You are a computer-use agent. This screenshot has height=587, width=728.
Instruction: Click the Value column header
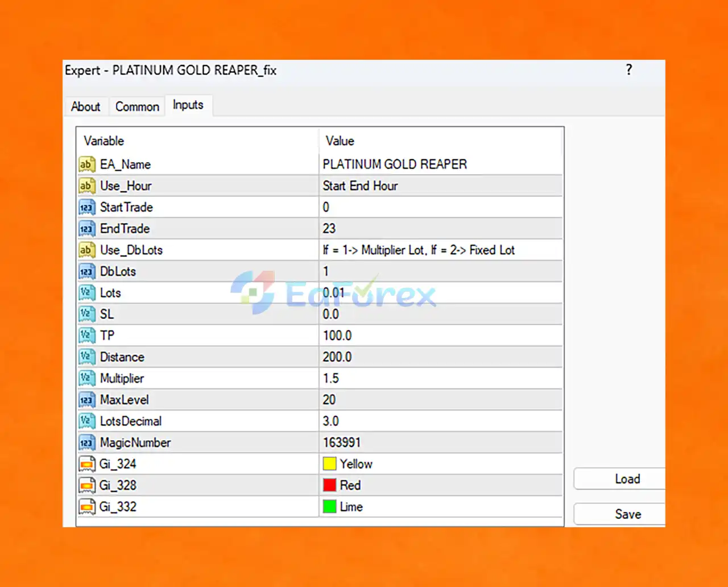click(441, 141)
